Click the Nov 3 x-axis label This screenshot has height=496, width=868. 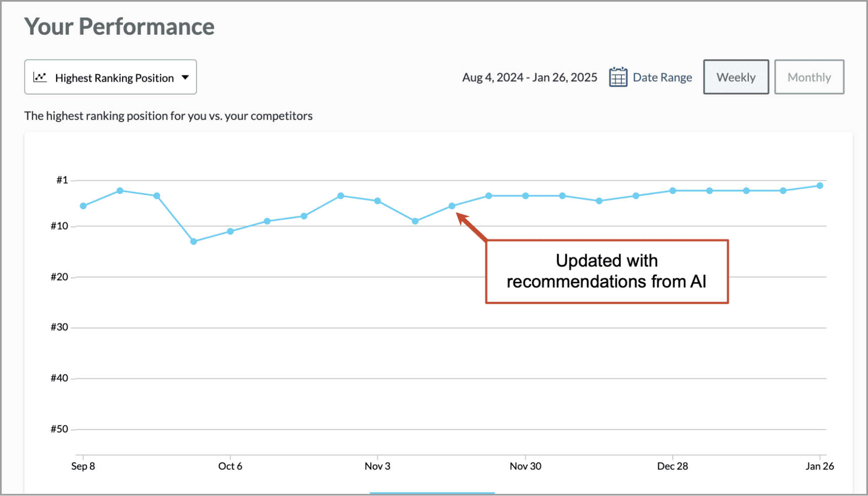click(x=377, y=466)
